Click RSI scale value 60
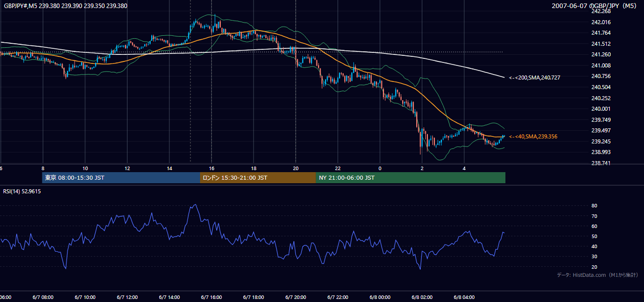The image size is (644, 302). (x=594, y=226)
